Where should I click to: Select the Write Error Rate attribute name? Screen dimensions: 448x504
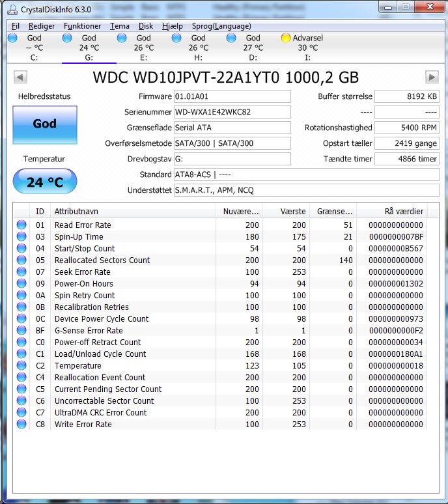(x=83, y=425)
